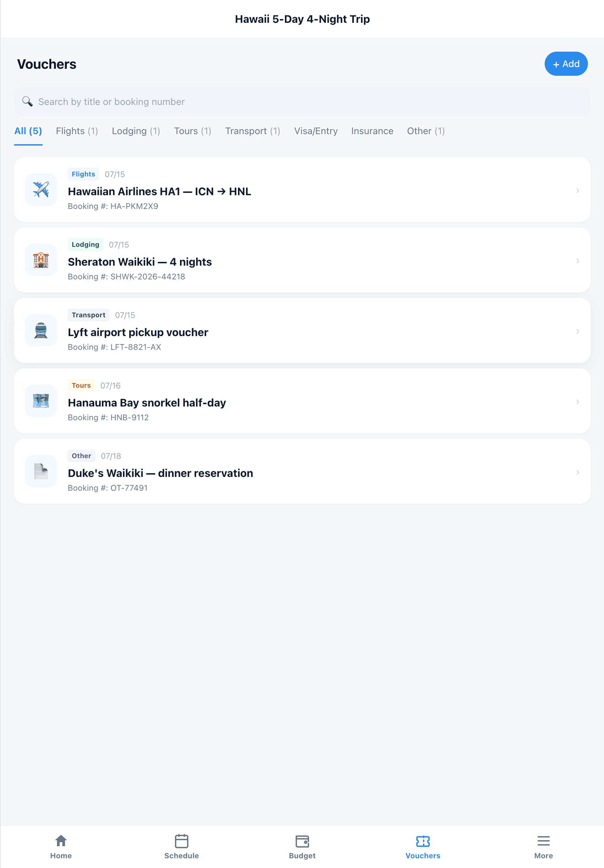Screen dimensions: 604x868
Task: Select the Vouchers icon in bottom navigation
Action: [x=423, y=842]
